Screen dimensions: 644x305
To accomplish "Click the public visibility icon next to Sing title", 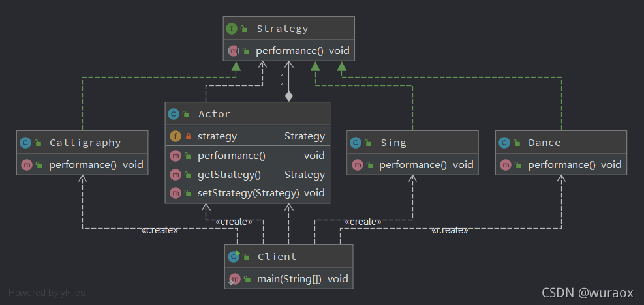I will pos(369,143).
